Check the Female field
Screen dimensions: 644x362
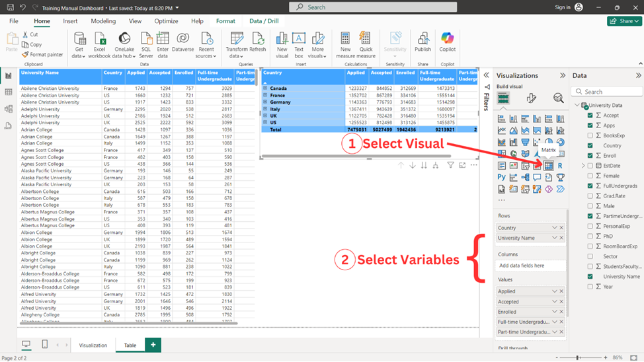click(590, 176)
